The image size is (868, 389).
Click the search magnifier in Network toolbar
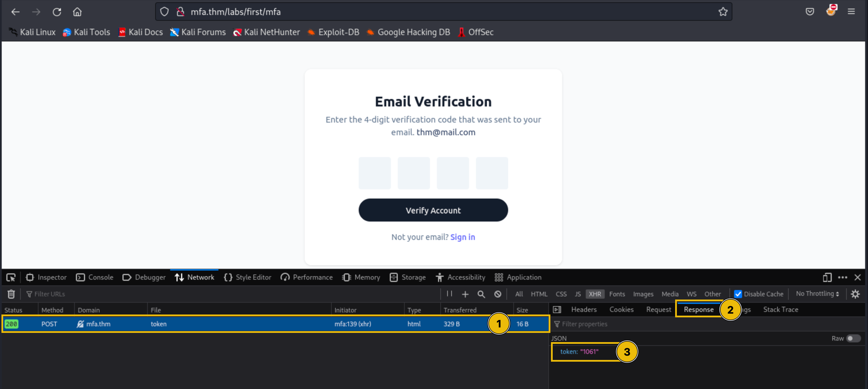tap(481, 294)
